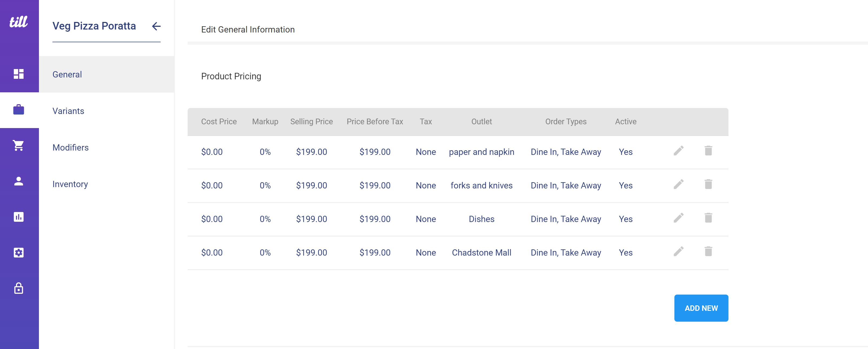868x349 pixels.
Task: Delete the paper and napkin pricing row
Action: [708, 151]
